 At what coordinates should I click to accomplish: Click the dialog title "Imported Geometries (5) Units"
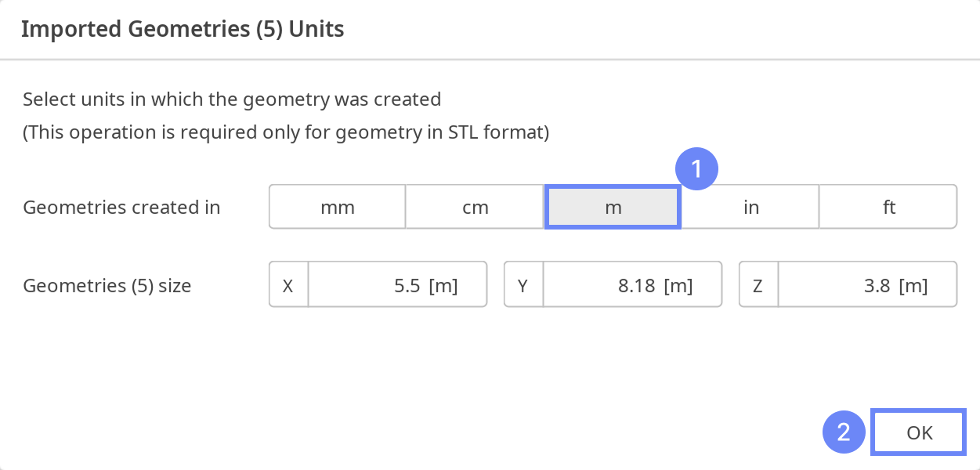183,29
